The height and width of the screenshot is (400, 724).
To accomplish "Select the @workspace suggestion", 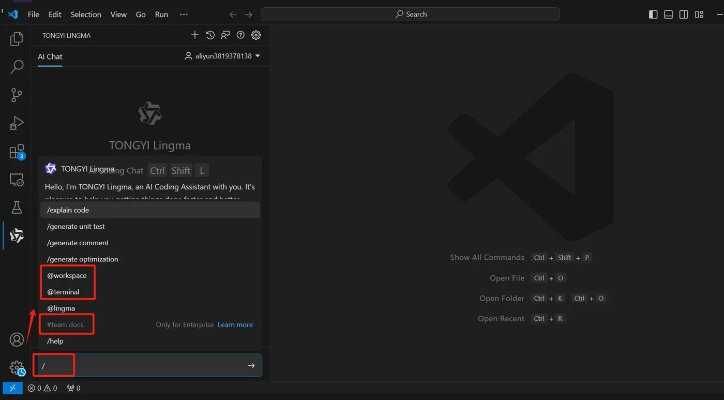I will click(x=68, y=275).
